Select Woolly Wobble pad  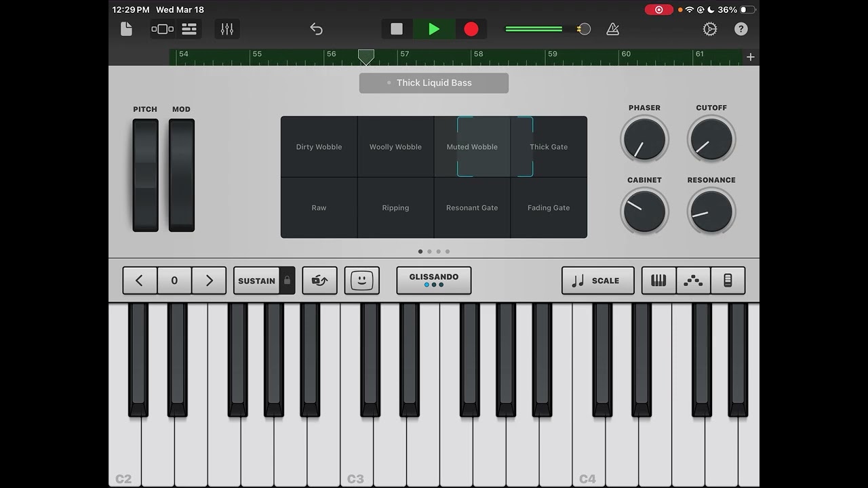tap(395, 146)
